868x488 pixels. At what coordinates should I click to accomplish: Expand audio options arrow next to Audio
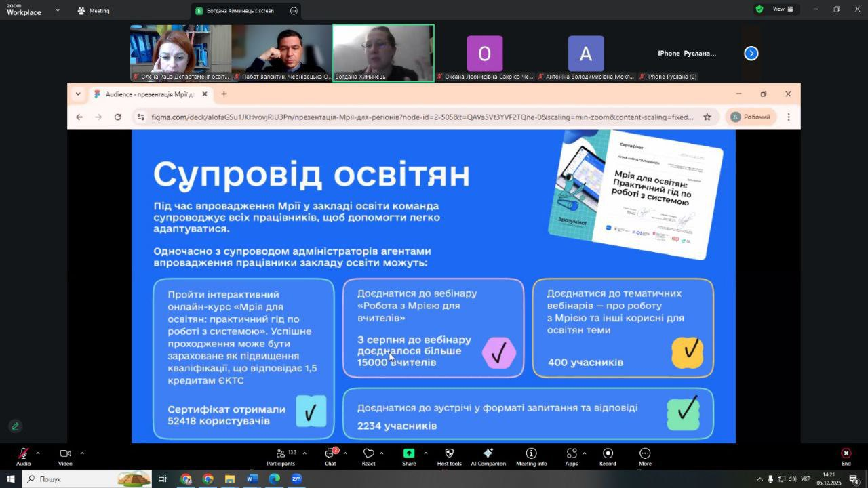pyautogui.click(x=38, y=453)
